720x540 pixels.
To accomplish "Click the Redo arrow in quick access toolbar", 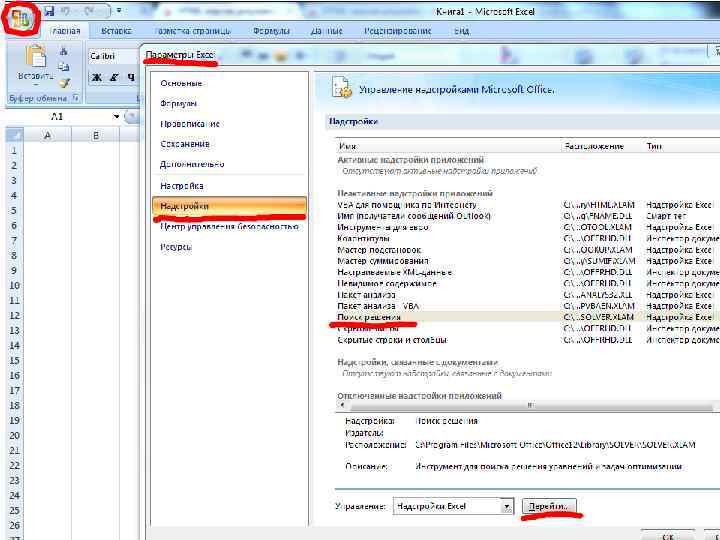I will click(x=90, y=10).
